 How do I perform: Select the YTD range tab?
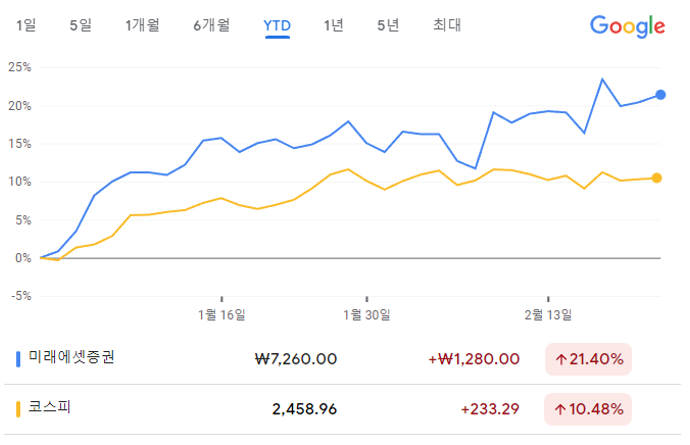276,25
